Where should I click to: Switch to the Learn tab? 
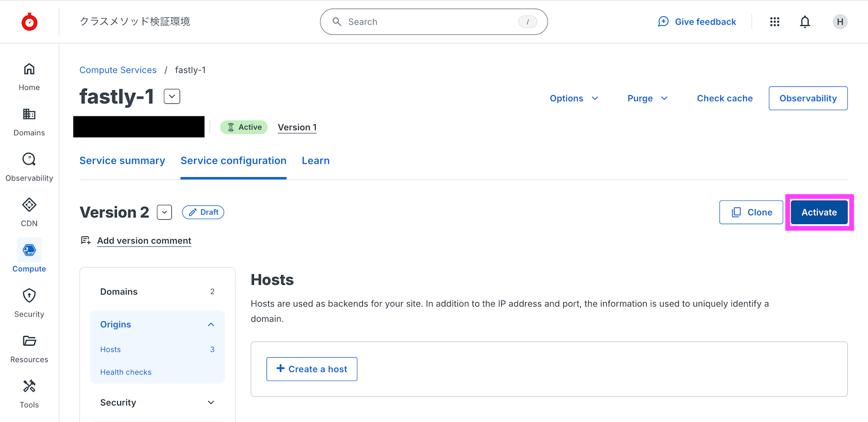[316, 161]
